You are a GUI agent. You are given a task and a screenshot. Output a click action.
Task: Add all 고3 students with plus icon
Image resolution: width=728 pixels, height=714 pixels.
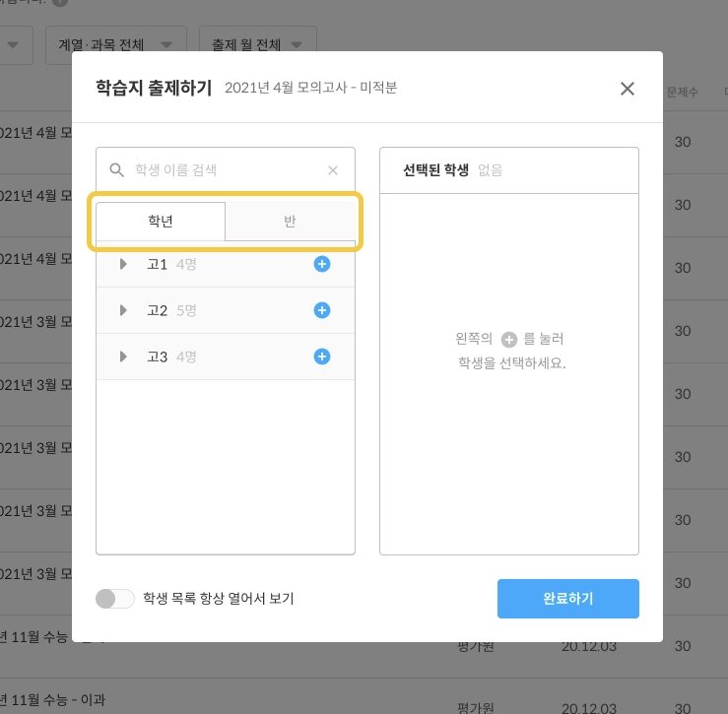(322, 357)
